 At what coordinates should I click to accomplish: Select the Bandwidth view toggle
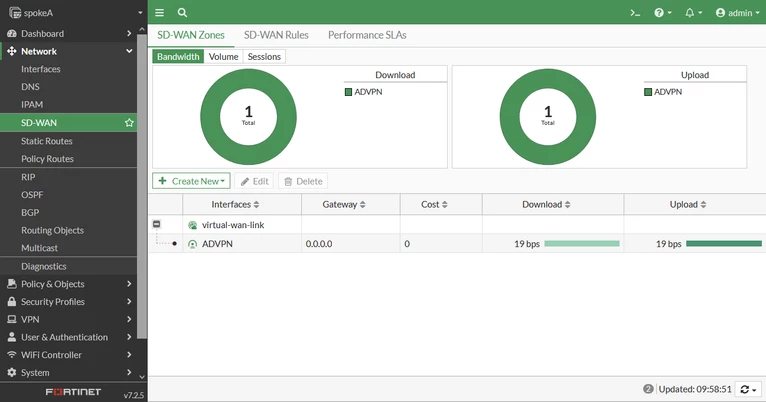click(178, 57)
